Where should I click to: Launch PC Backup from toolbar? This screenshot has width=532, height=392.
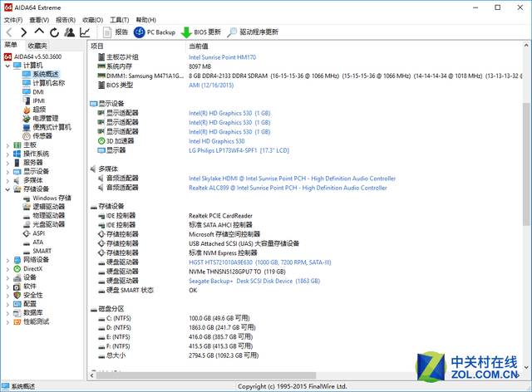pos(155,32)
